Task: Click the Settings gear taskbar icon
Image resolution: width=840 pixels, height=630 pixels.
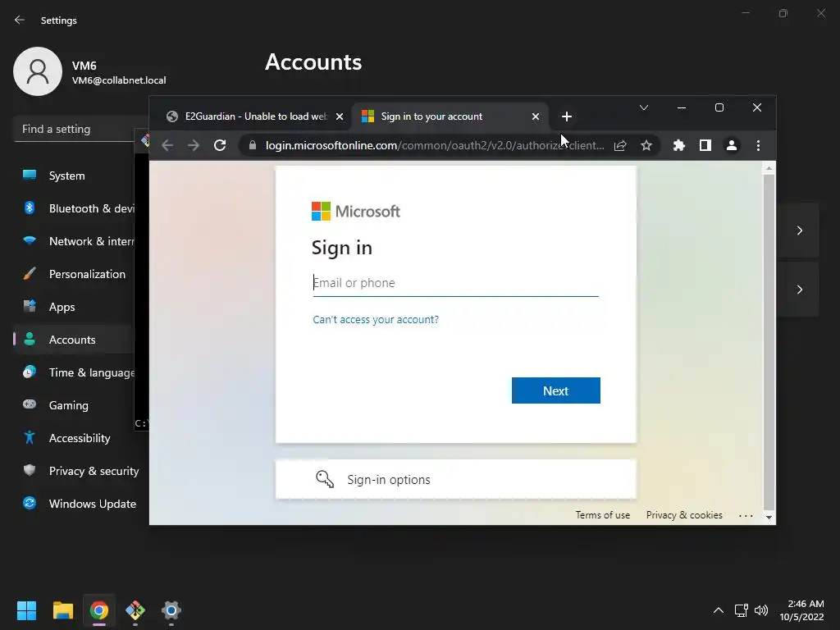Action: click(171, 610)
